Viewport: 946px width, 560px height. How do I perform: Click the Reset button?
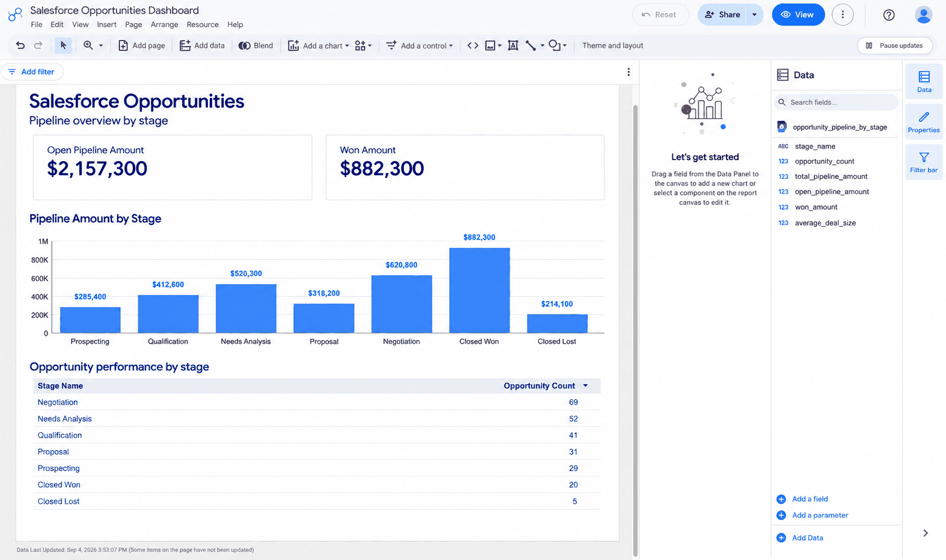point(660,15)
